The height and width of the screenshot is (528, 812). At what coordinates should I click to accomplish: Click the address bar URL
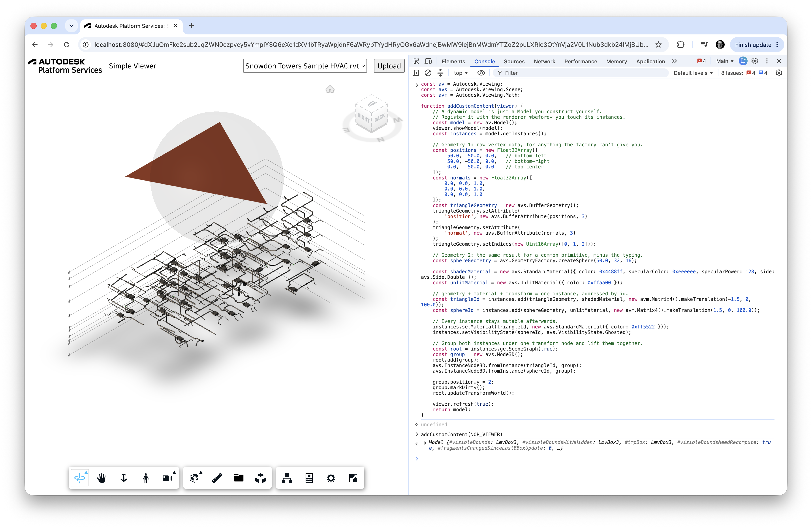coord(371,44)
